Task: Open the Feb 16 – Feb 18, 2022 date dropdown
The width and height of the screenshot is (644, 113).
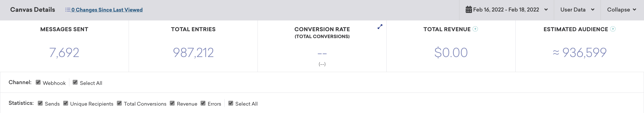Action: coord(507,10)
